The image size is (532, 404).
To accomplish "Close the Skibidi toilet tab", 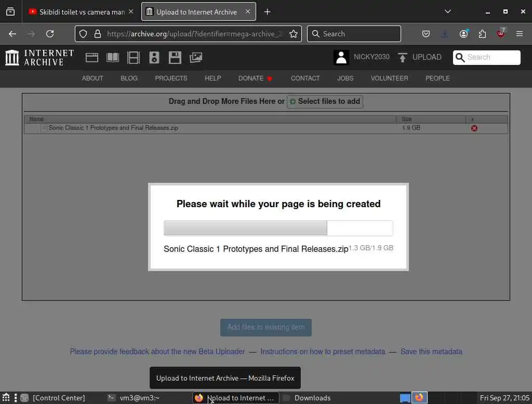I will (x=131, y=11).
